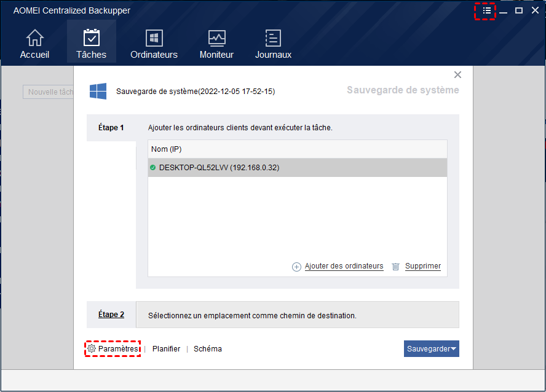Open the Planifier schedule option

pos(167,349)
